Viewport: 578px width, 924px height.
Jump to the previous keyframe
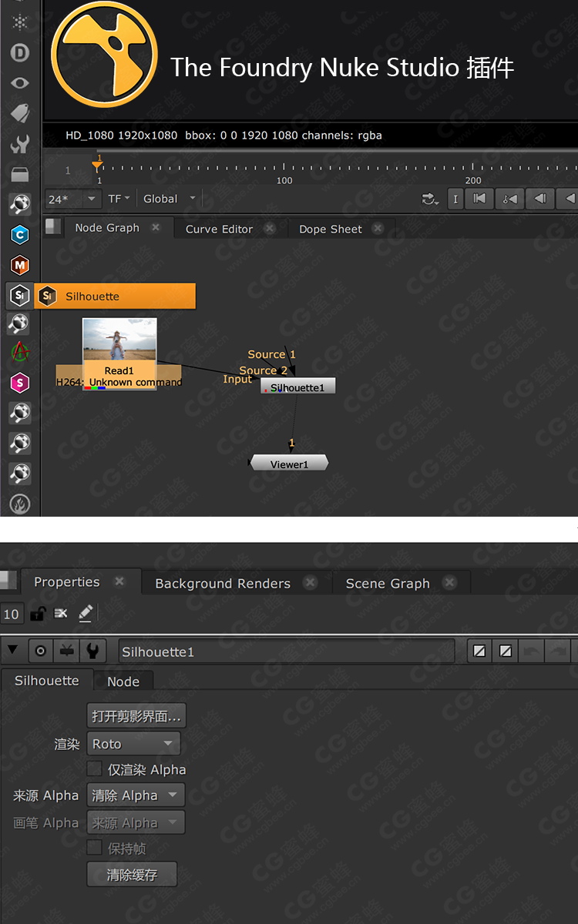(x=510, y=199)
